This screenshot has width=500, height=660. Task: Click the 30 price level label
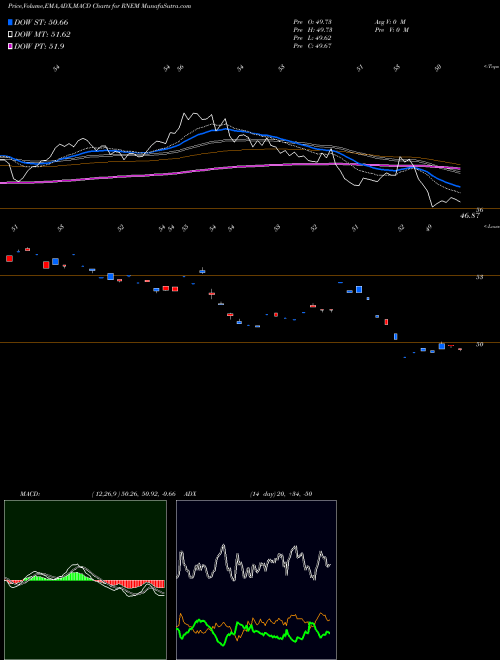point(479,344)
